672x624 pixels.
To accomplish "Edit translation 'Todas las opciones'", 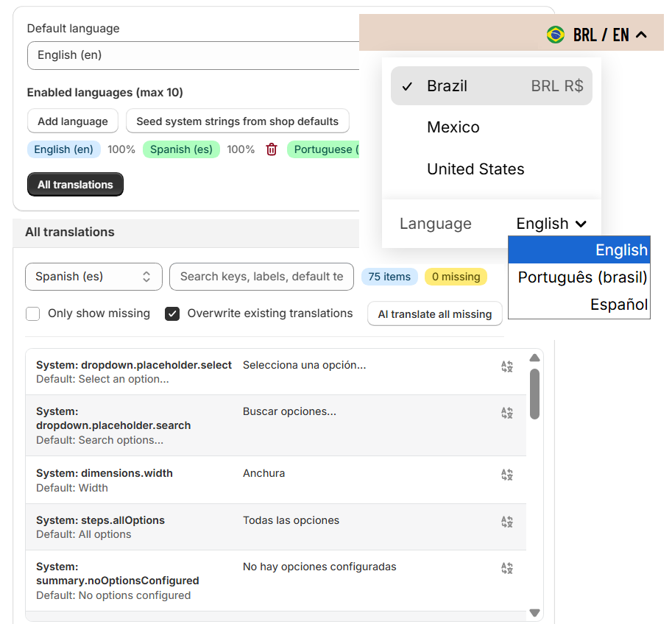I will (x=291, y=520).
